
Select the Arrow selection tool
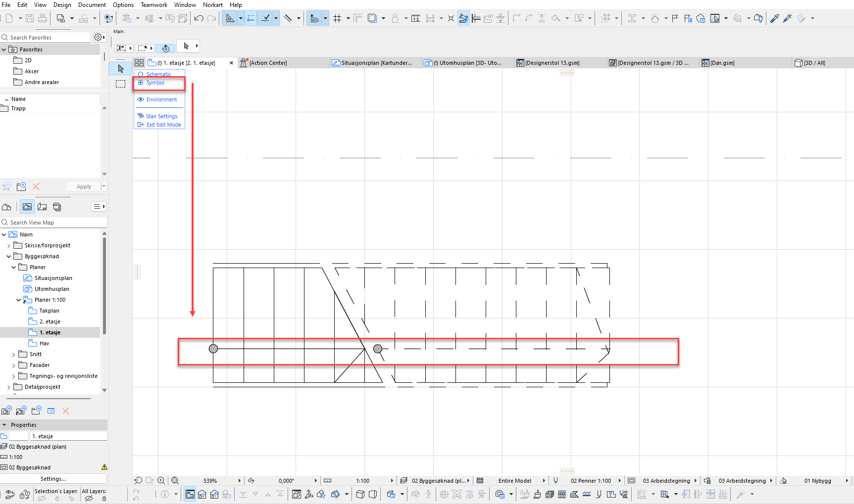(x=121, y=69)
